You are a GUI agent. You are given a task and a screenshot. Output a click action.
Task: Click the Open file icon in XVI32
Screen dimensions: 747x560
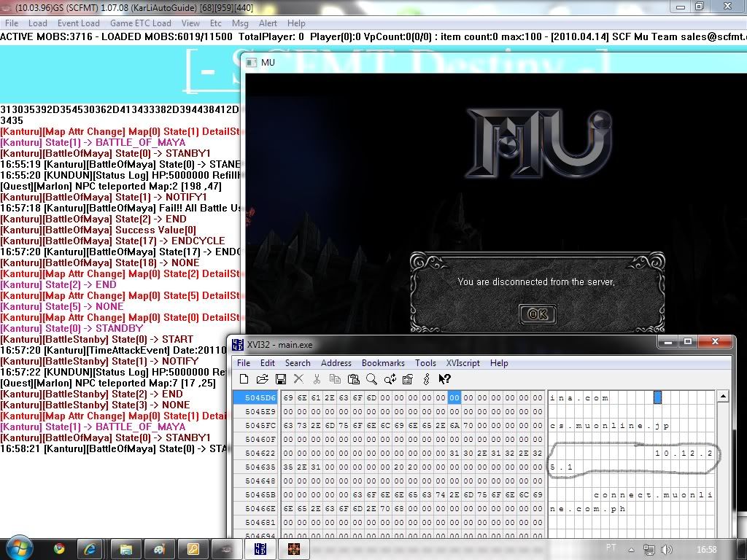pyautogui.click(x=263, y=379)
